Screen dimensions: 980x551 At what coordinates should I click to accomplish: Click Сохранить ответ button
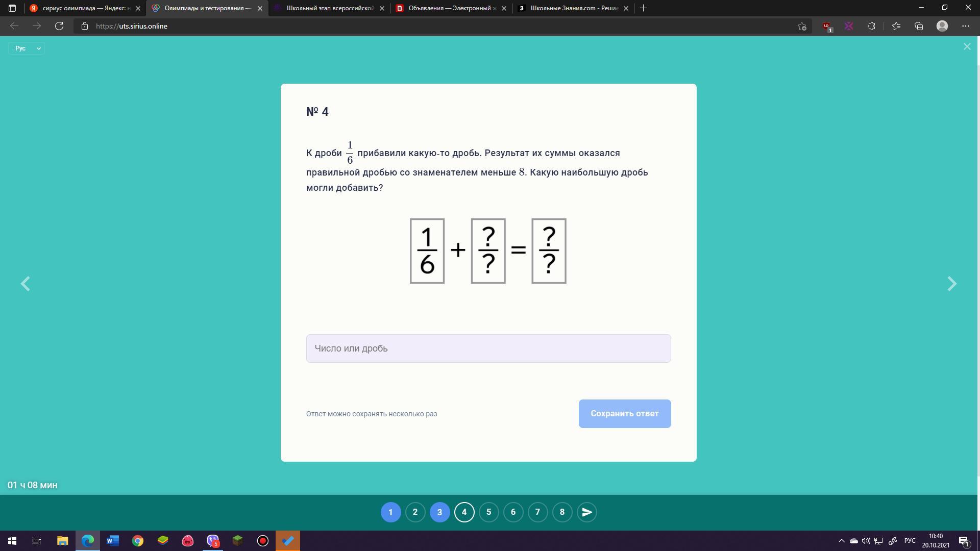tap(624, 414)
